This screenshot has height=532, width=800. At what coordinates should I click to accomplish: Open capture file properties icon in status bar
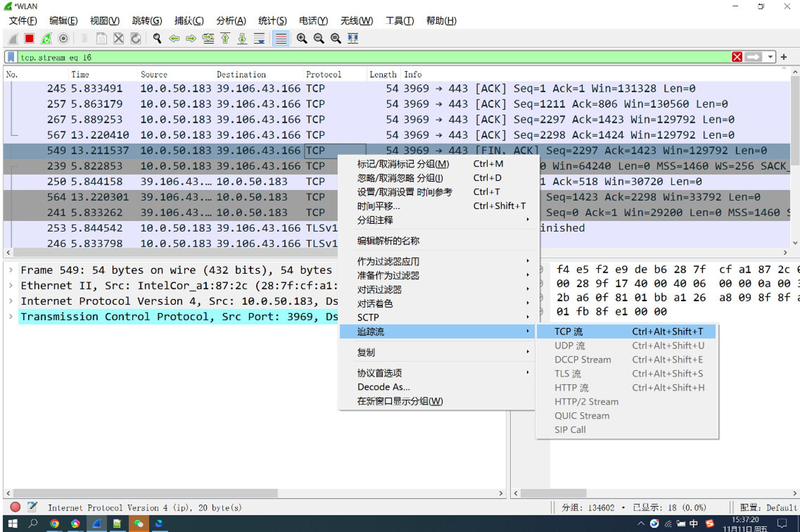pos(32,507)
